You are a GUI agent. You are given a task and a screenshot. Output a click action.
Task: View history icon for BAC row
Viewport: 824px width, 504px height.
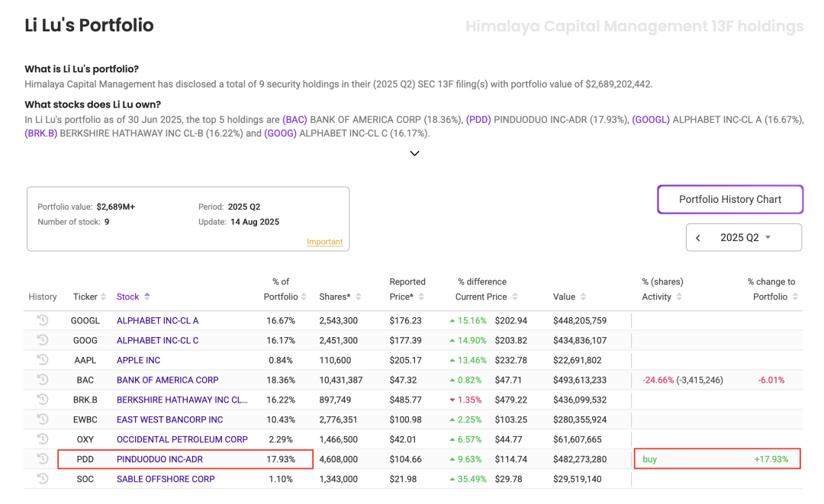click(x=43, y=379)
